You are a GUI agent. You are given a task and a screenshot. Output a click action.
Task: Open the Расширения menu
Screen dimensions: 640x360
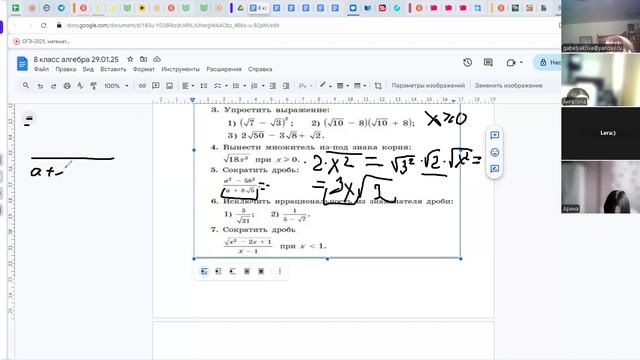[224, 69]
